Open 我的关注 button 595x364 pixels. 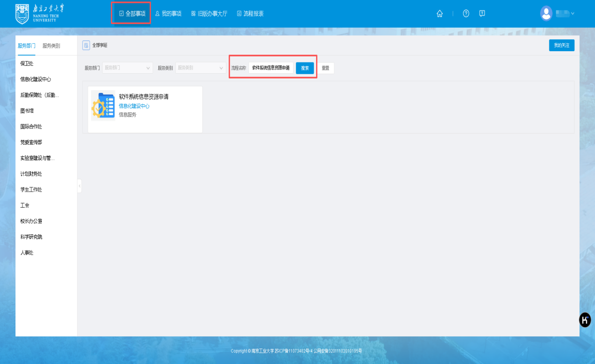561,45
